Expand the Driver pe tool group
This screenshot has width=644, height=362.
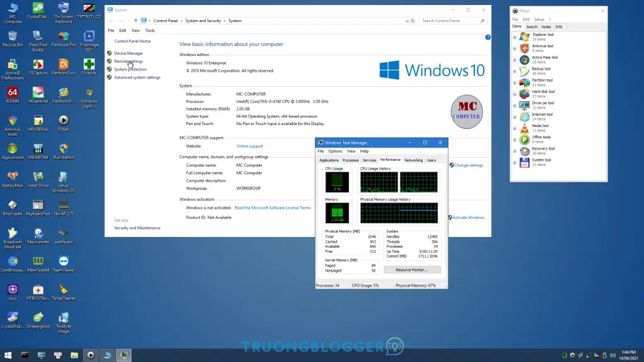pos(514,106)
